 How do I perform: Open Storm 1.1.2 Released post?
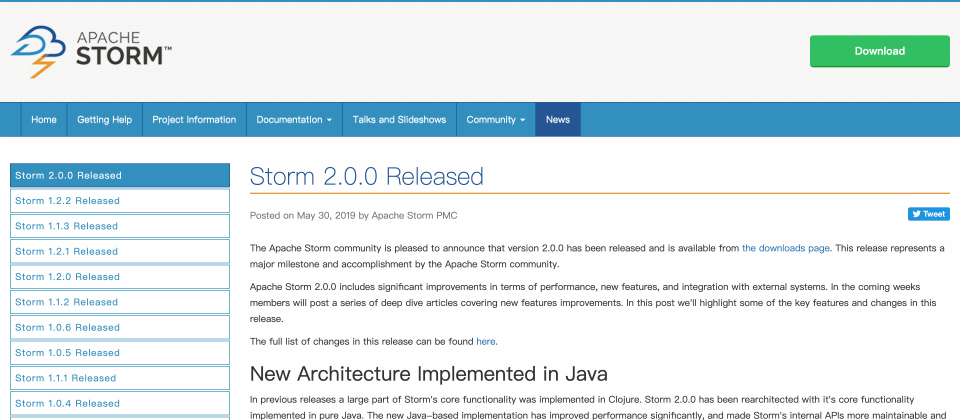tap(120, 302)
